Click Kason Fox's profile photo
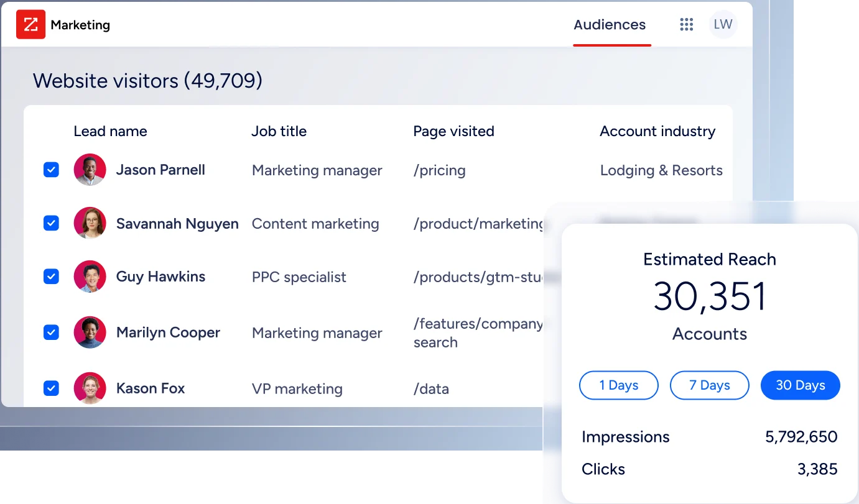Image resolution: width=859 pixels, height=504 pixels. [x=90, y=388]
